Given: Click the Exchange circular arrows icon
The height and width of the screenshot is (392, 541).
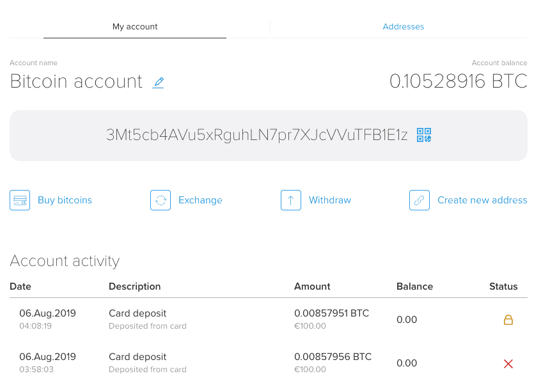Looking at the screenshot, I should point(161,200).
